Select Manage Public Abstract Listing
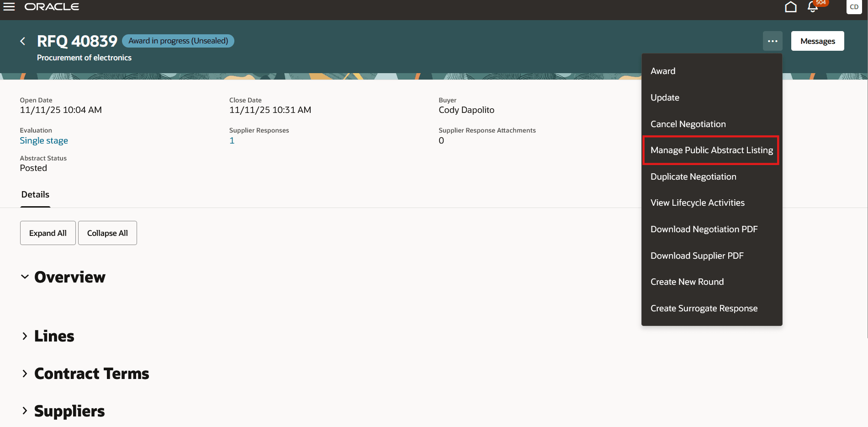 click(711, 150)
